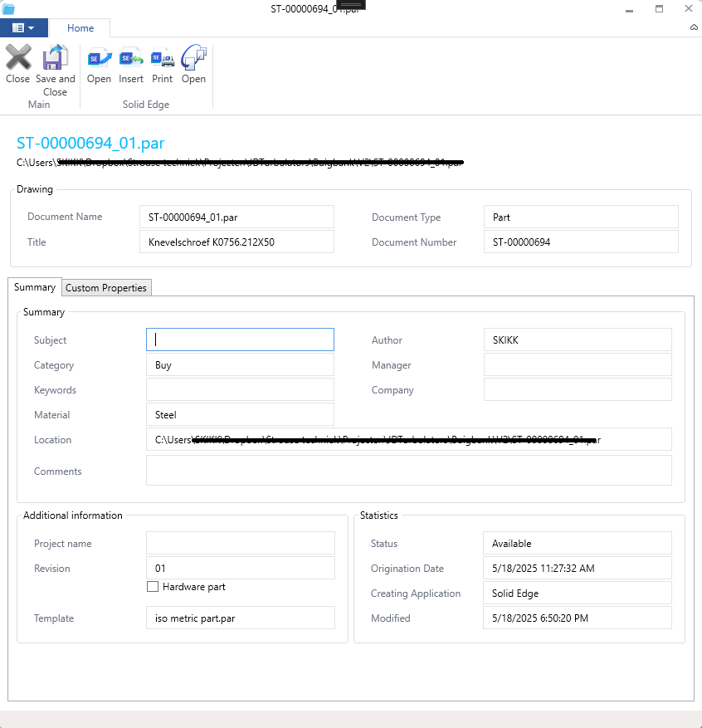
Task: Click the Home ribbon tab
Action: (x=80, y=27)
